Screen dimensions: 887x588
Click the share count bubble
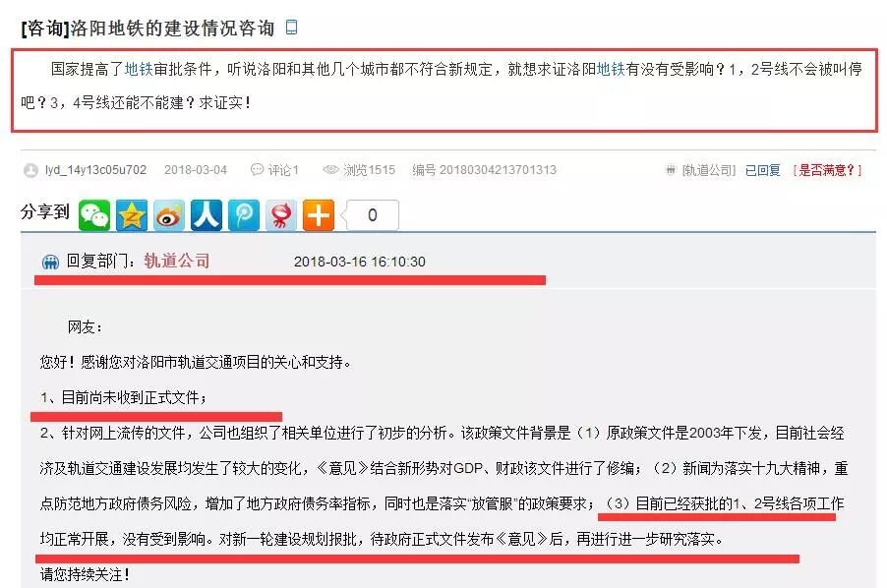pyautogui.click(x=371, y=215)
